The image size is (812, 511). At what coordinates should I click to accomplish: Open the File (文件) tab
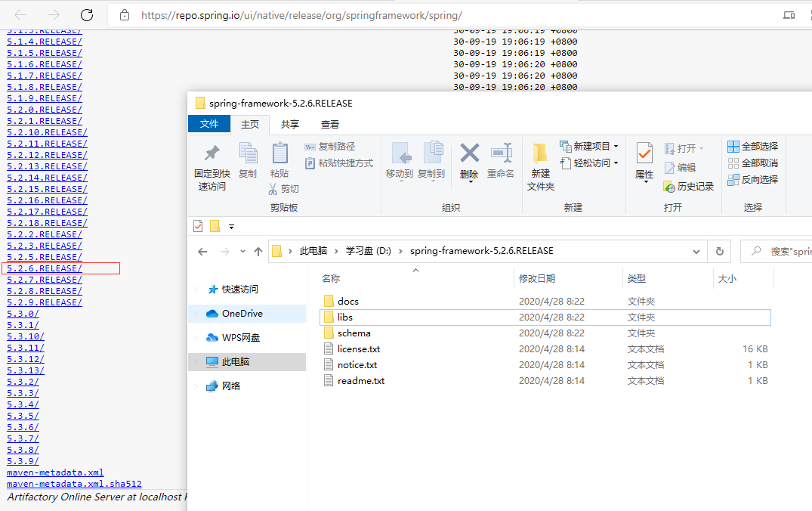(209, 124)
